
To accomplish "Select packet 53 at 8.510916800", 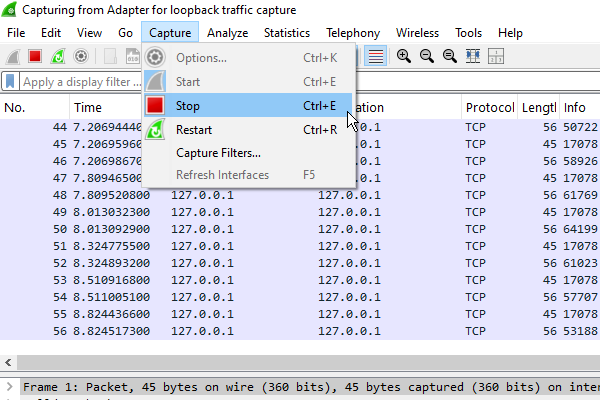I will pos(300,280).
